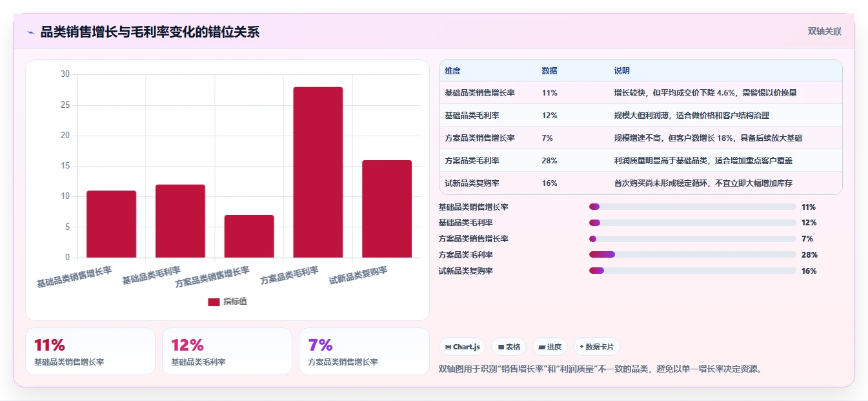
Task: Click table cell 方案品类毛利率
Action: pyautogui.click(x=472, y=161)
